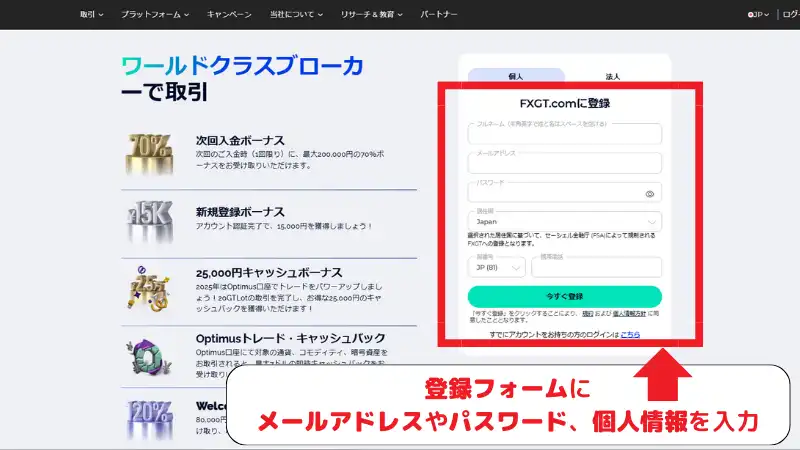Expand the 当社について menu
800x450 pixels.
(x=296, y=14)
